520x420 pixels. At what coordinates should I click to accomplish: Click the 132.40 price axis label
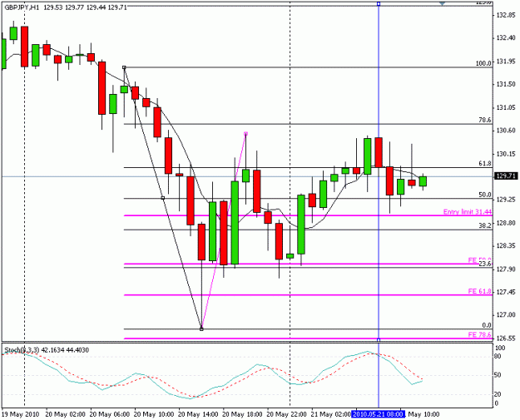tap(506, 37)
